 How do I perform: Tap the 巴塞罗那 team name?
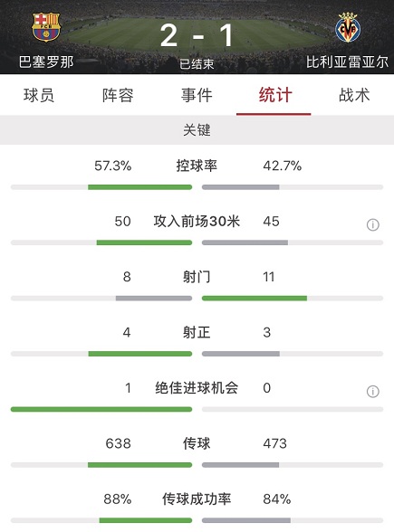point(46,62)
